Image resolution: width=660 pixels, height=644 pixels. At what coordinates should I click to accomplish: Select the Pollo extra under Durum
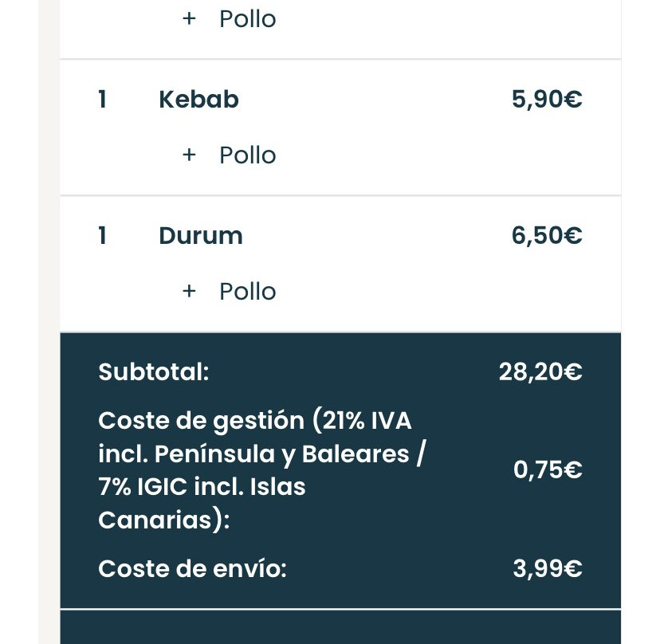coord(248,291)
